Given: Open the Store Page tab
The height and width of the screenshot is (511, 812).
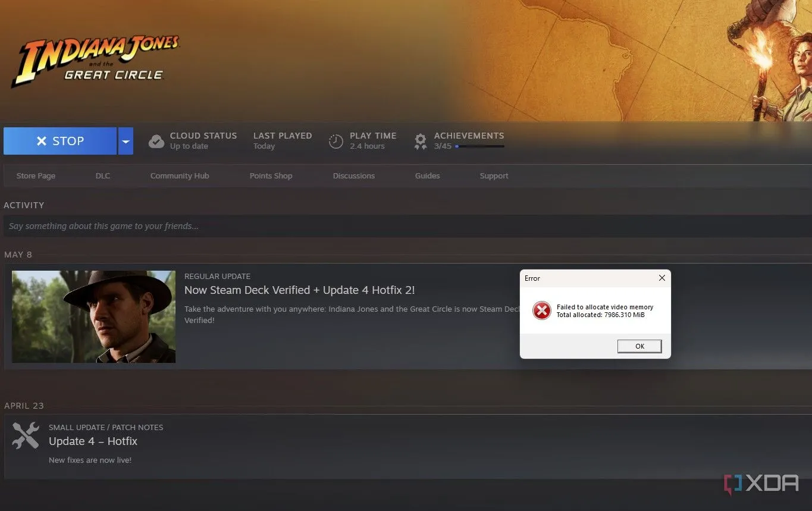Looking at the screenshot, I should tap(36, 176).
